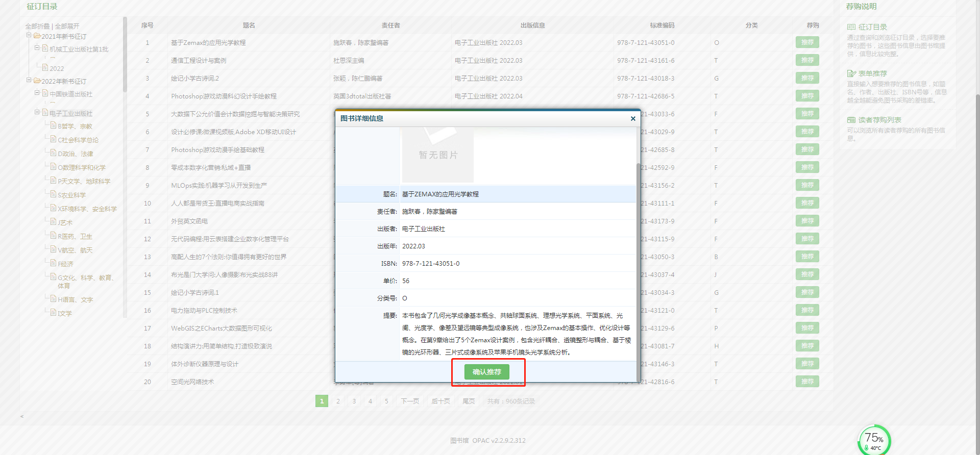Click the 2021年新书征订 folder icon
This screenshot has height=455, width=980.
coord(37,36)
